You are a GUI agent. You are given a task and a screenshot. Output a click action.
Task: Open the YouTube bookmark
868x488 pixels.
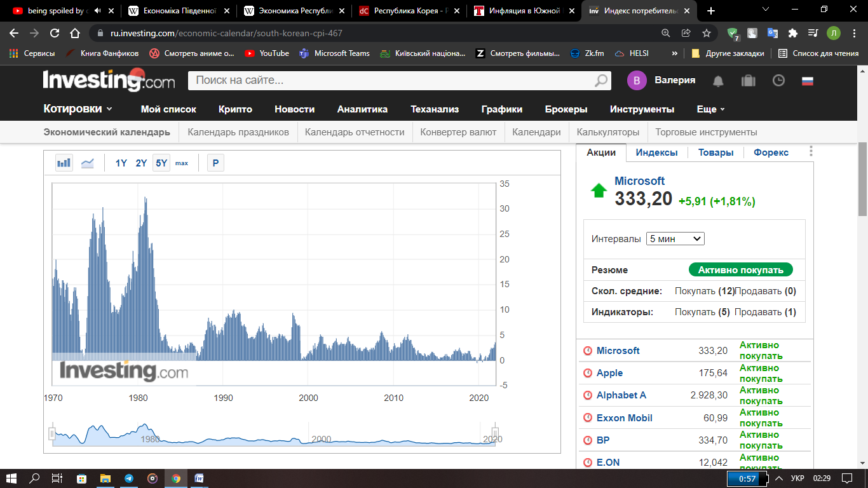tap(266, 53)
